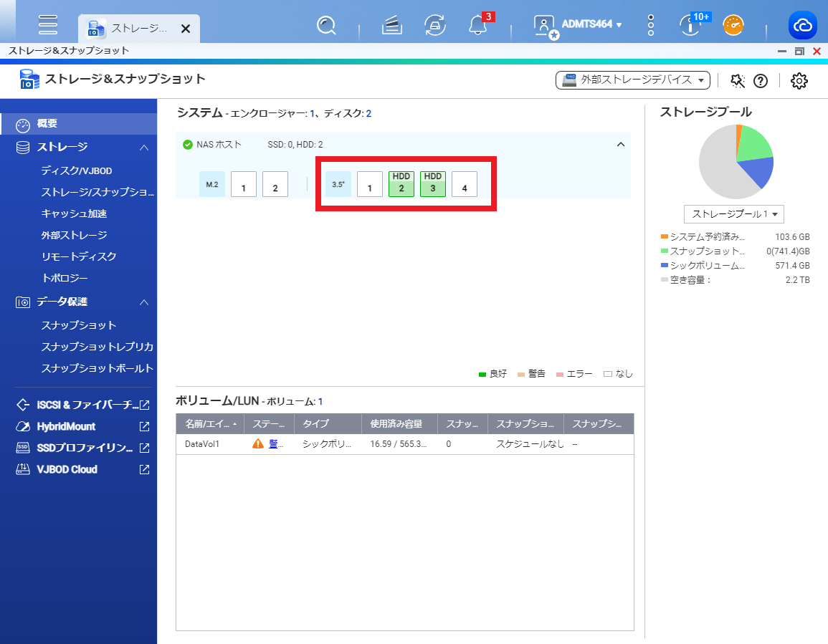Click 2.2 TB free capacity value

(797, 280)
